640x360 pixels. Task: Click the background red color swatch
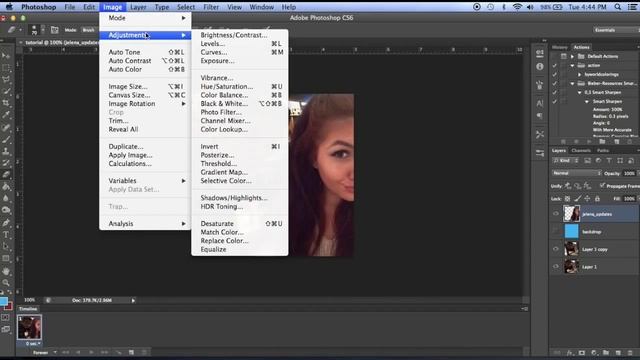[x=9, y=306]
